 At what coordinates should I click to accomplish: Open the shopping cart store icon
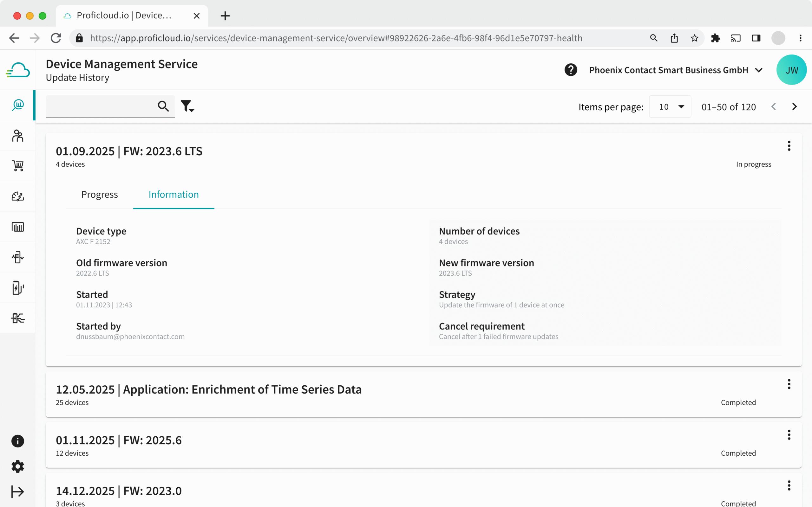[18, 166]
